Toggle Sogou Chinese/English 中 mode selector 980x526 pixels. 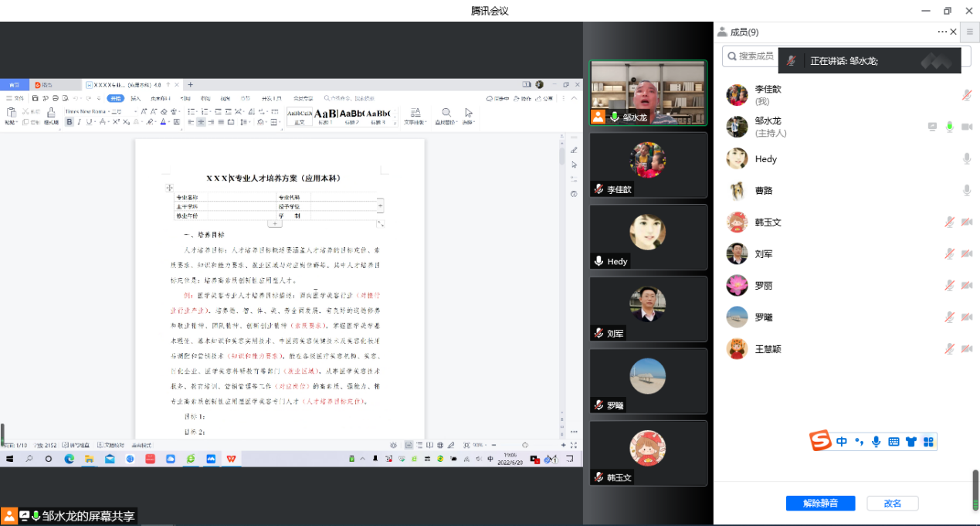[x=841, y=442]
